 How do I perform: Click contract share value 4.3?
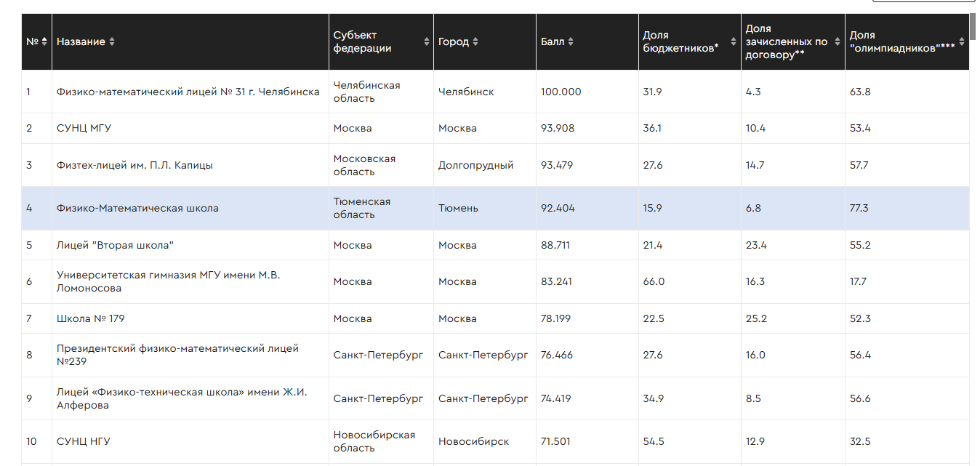pyautogui.click(x=753, y=92)
